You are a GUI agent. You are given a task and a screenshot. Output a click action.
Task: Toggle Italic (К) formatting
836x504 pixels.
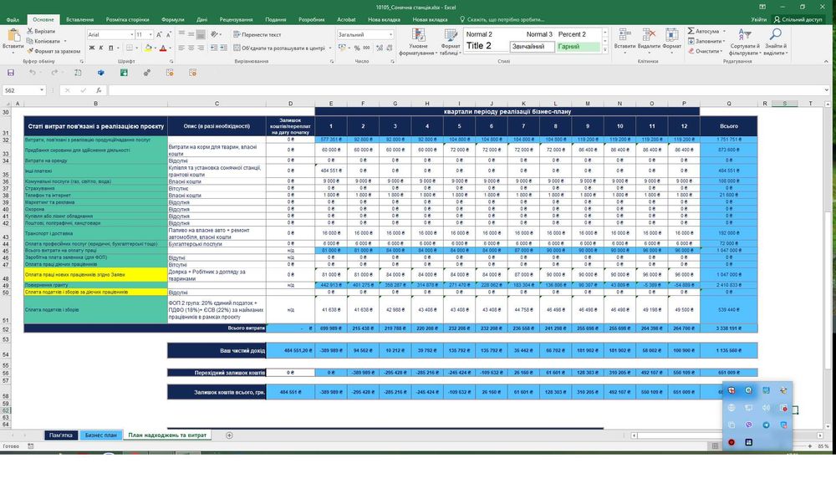tap(101, 48)
